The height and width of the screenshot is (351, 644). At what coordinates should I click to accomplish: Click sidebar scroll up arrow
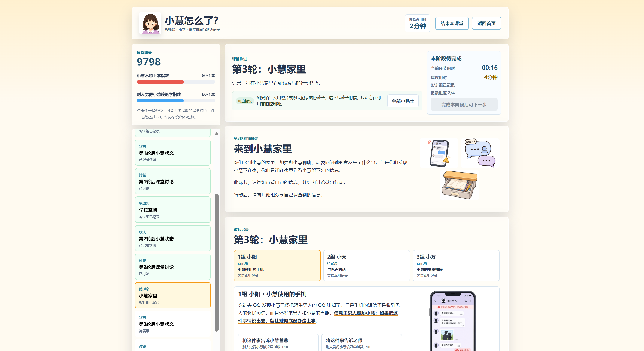click(217, 134)
